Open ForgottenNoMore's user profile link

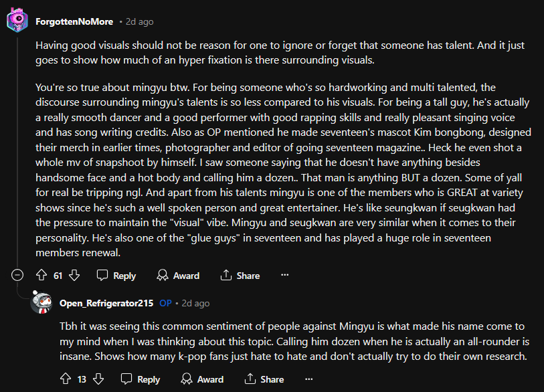pyautogui.click(x=74, y=21)
